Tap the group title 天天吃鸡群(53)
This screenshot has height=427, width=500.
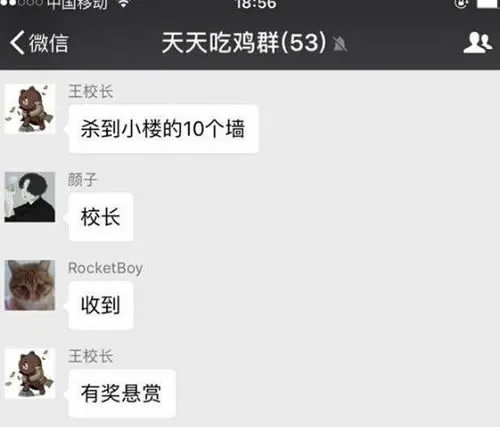point(244,43)
